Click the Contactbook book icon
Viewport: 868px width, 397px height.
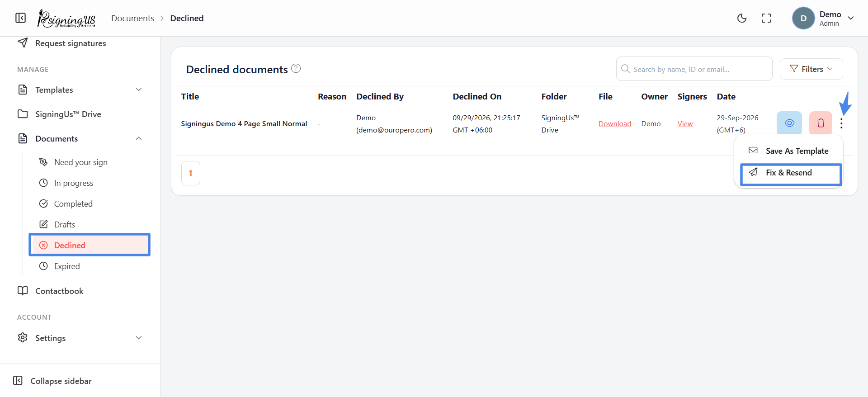coord(23,291)
